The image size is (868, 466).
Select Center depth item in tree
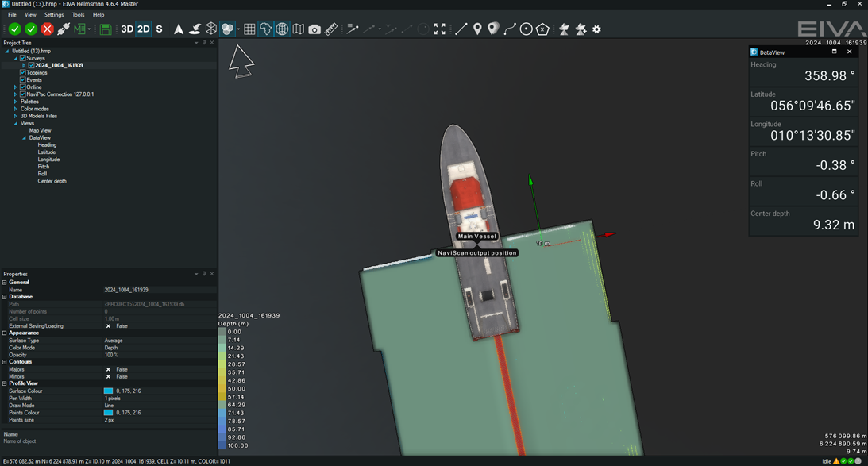pyautogui.click(x=52, y=181)
